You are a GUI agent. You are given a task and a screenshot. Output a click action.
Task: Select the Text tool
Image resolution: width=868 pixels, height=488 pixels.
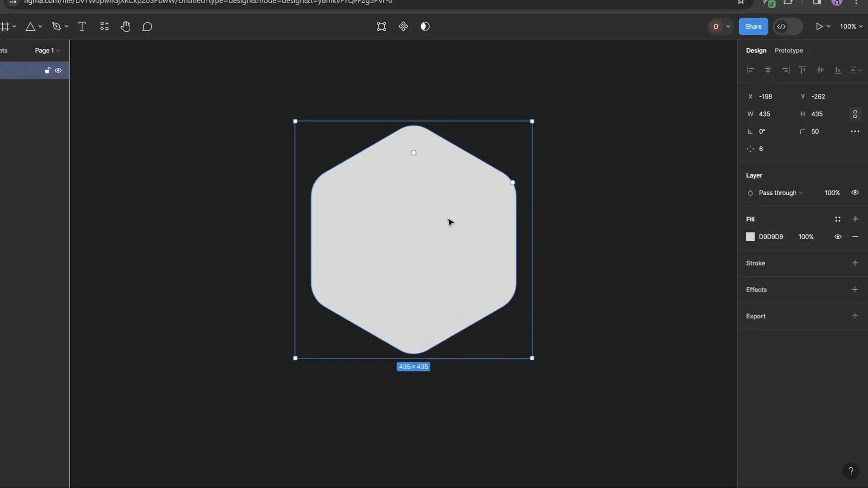pos(82,26)
